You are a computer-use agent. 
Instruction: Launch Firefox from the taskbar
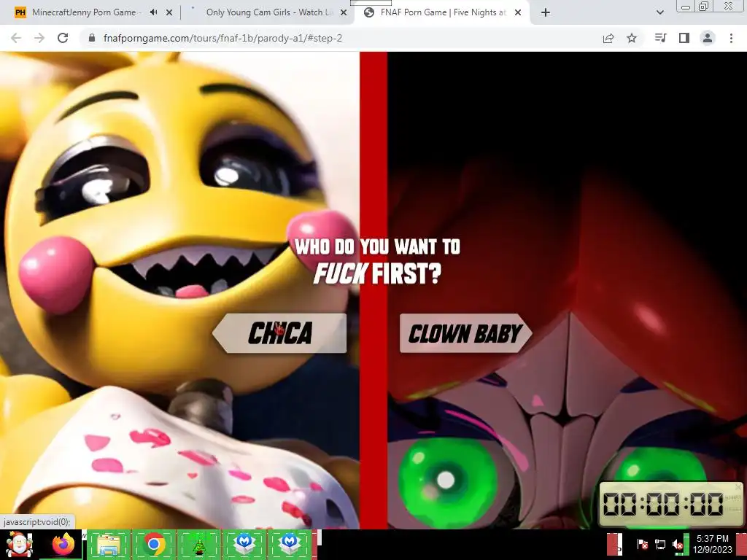tap(63, 544)
